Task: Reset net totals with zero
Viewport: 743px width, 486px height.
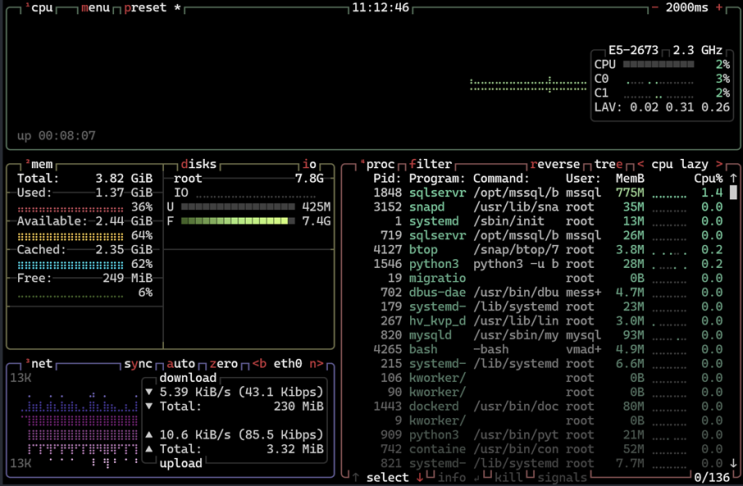Action: [x=224, y=364]
